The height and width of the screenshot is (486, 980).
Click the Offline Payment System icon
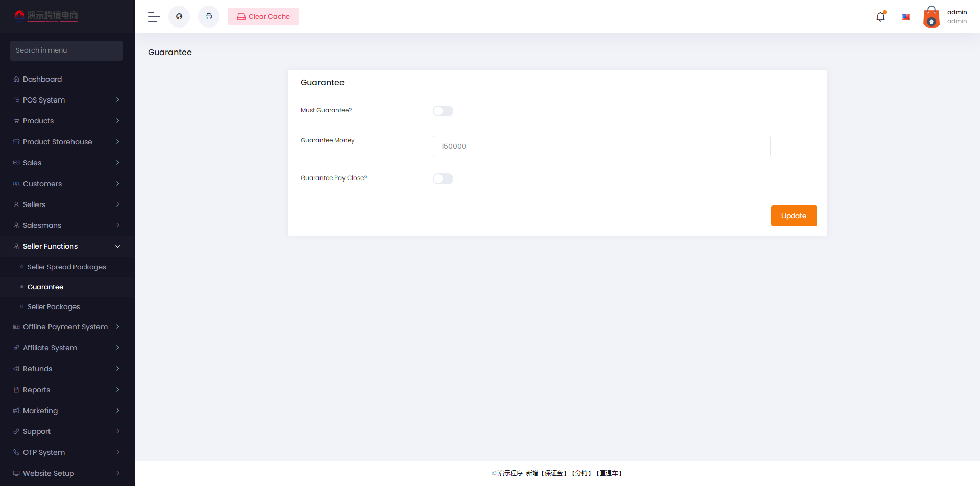pos(16,327)
